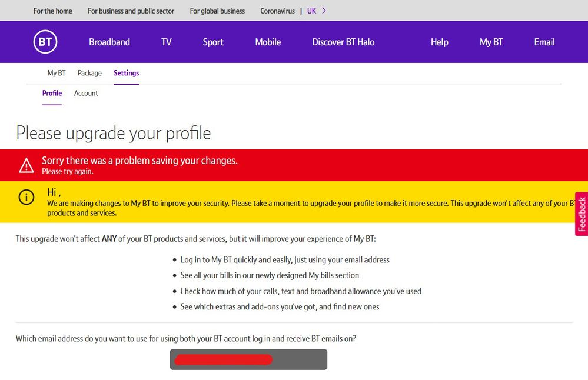The height and width of the screenshot is (380, 588).
Task: Open the Broadband menu
Action: pyautogui.click(x=109, y=42)
